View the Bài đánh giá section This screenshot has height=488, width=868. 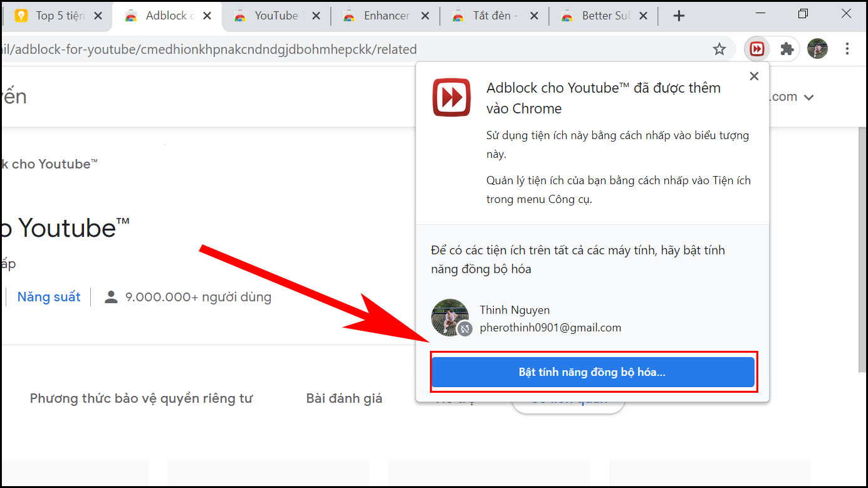pyautogui.click(x=344, y=398)
